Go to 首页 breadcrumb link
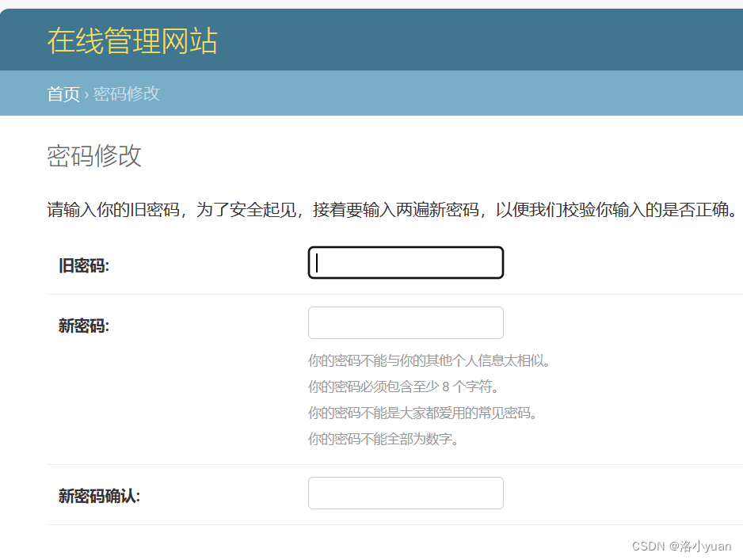 click(x=63, y=93)
